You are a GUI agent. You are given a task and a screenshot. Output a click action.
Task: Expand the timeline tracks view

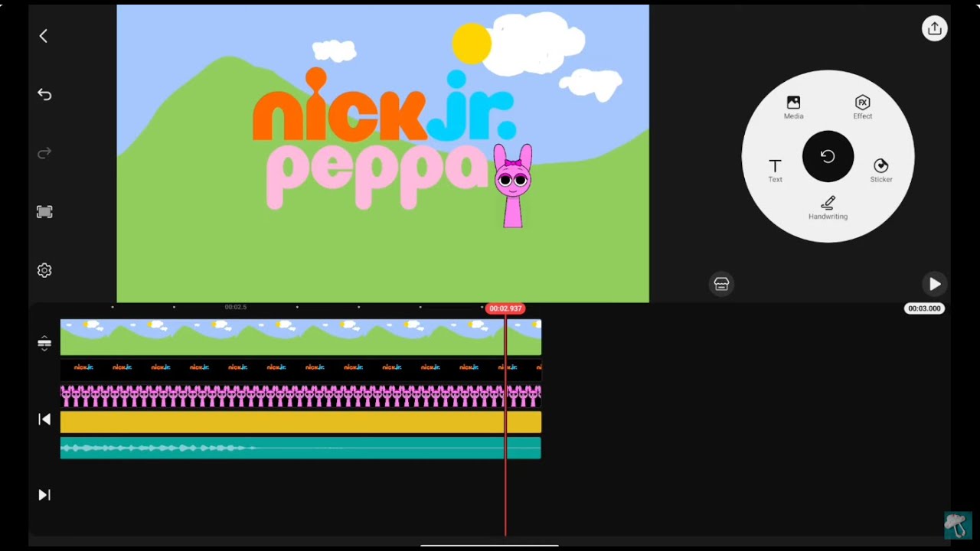pos(44,344)
